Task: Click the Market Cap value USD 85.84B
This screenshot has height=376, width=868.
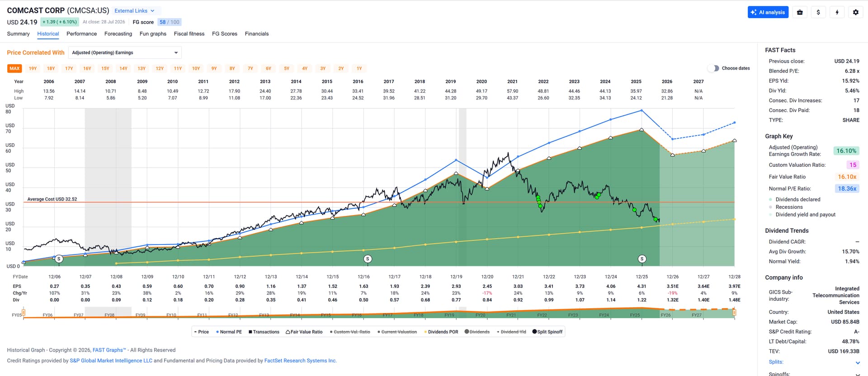Action: click(x=845, y=322)
